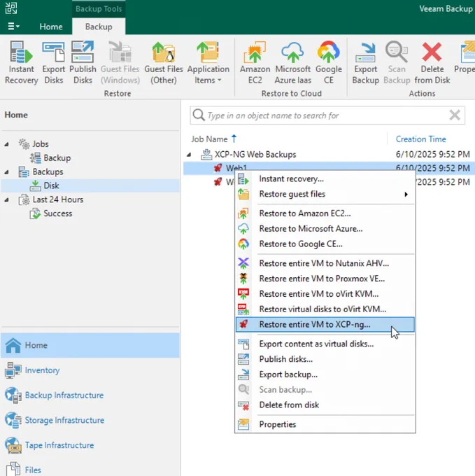
Task: Choose Export backup... in context menu
Action: [325, 374]
